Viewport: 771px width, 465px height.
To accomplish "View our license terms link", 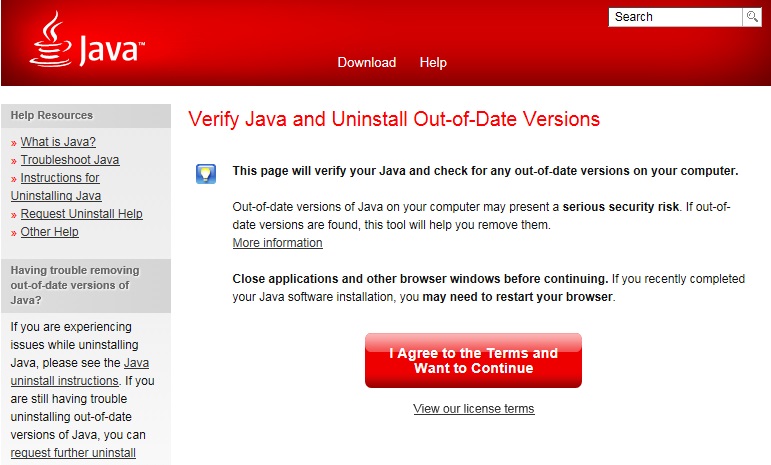I will pyautogui.click(x=474, y=408).
